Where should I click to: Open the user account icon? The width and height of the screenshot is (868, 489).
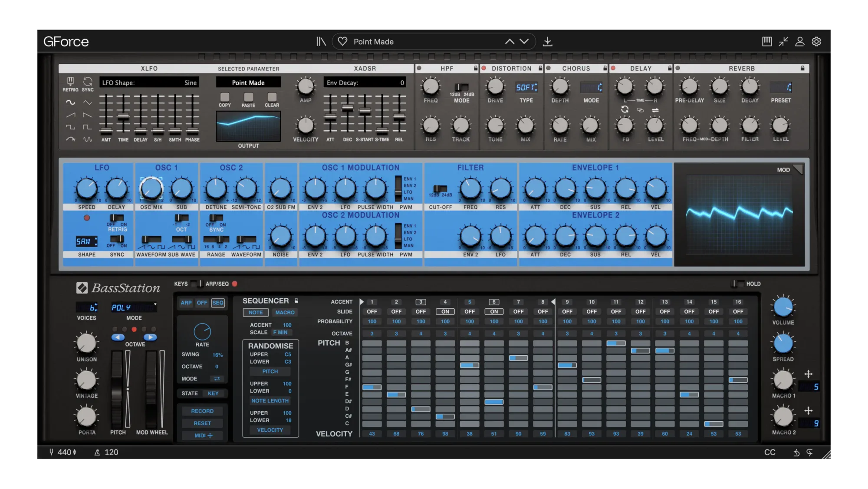coord(800,41)
